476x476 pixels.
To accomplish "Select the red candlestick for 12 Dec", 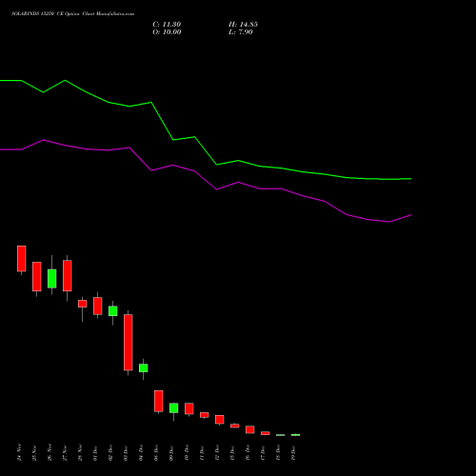I will coord(220,419).
